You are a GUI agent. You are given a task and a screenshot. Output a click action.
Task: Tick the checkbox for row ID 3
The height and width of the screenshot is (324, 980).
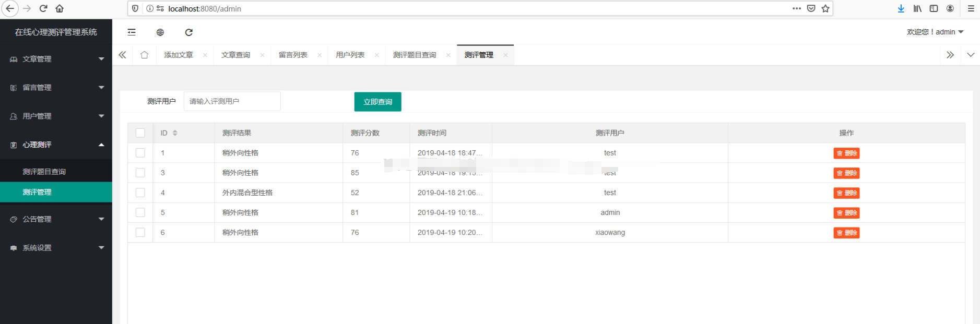pyautogui.click(x=140, y=173)
